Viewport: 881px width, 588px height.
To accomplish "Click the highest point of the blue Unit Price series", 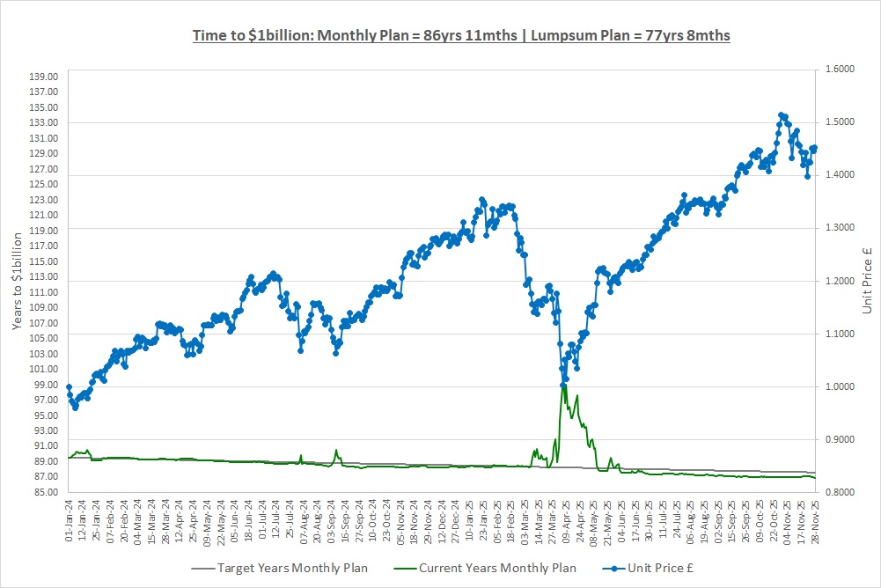I will 781,114.
